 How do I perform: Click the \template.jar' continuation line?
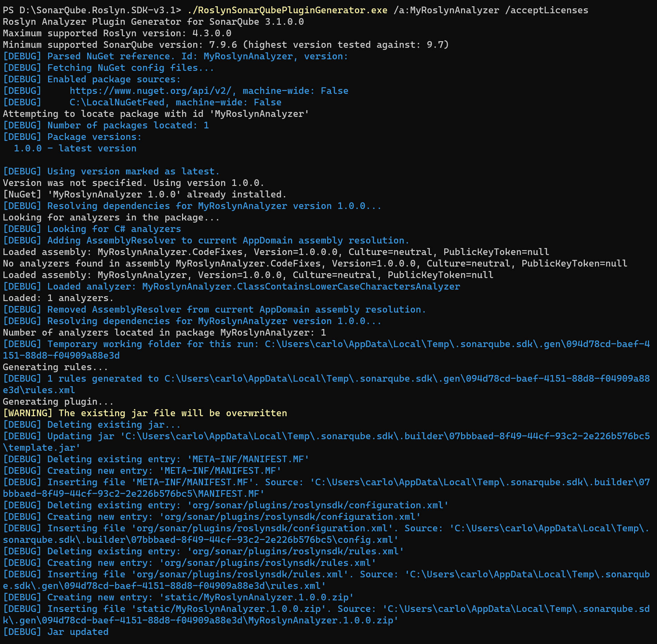click(42, 448)
